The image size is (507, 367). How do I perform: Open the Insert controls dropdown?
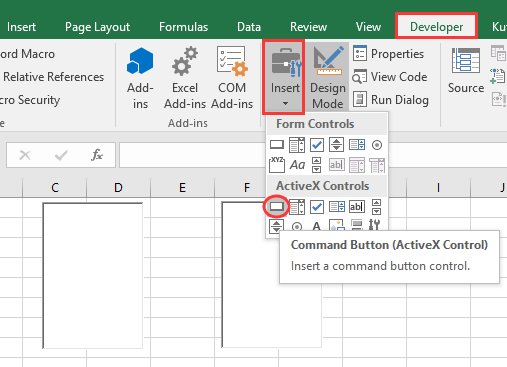point(284,77)
